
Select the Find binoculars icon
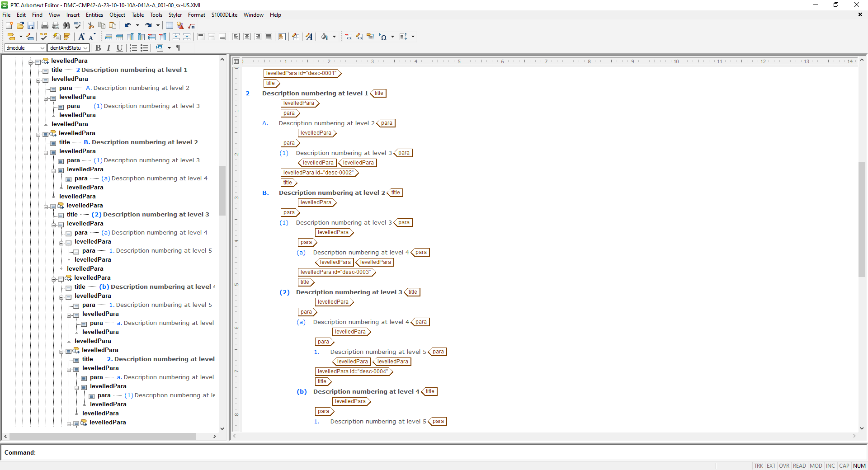tap(66, 26)
